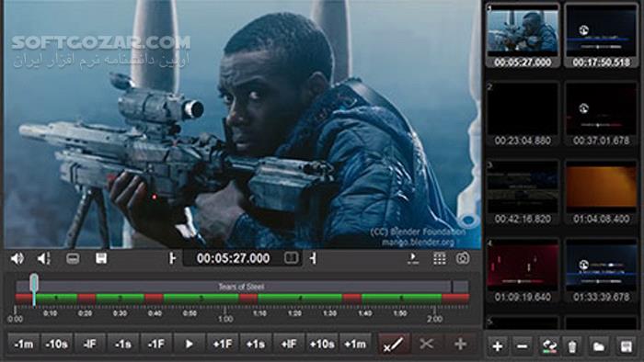The height and width of the screenshot is (362, 644).
Task: Step forward using the +1F button
Action: tap(223, 344)
